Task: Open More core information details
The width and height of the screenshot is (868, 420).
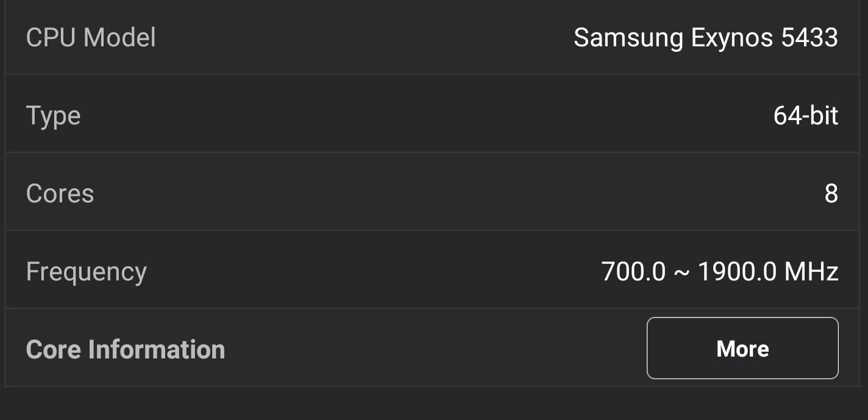Action: click(x=742, y=348)
